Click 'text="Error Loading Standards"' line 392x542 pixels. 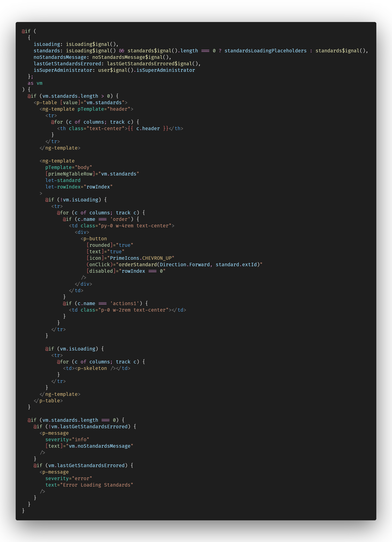tap(89, 485)
